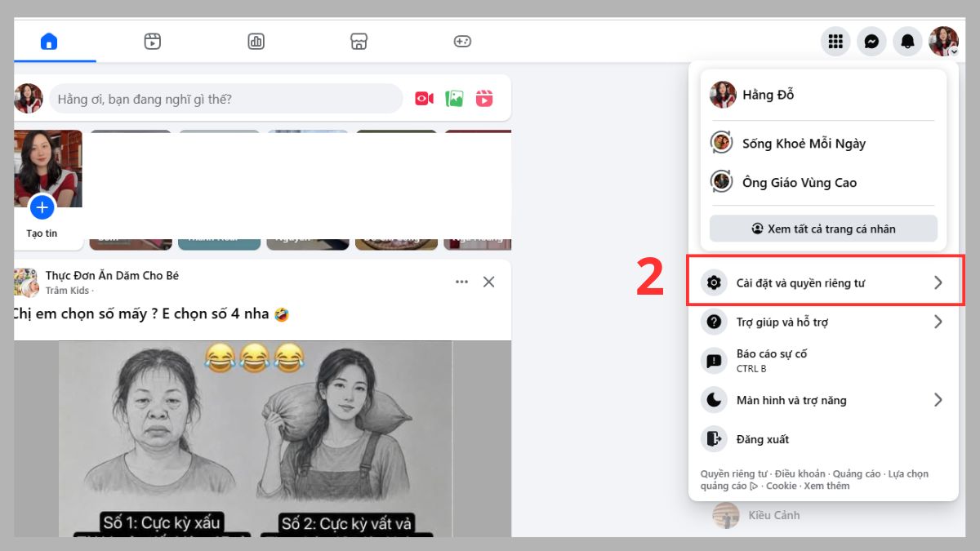Expand chevron beside Cài đặt và quyền riêng tư
The image size is (980, 551).
click(938, 282)
